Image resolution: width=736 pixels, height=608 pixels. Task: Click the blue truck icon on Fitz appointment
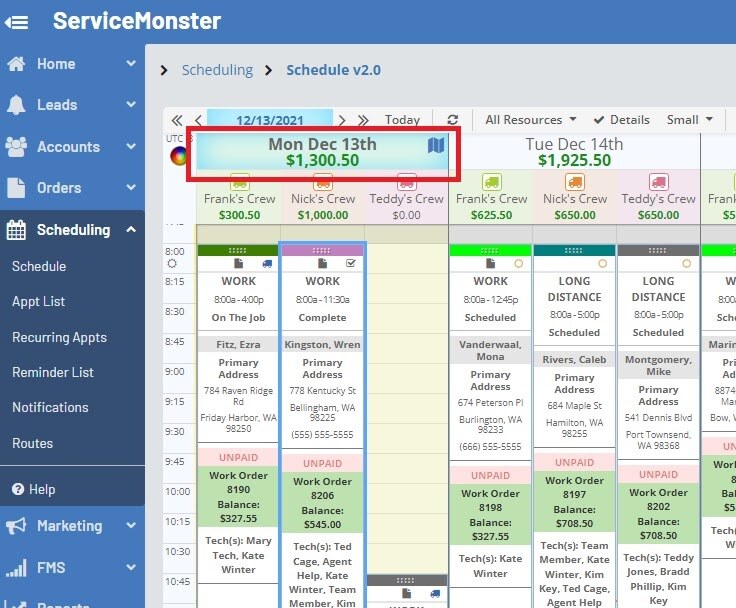[x=266, y=263]
